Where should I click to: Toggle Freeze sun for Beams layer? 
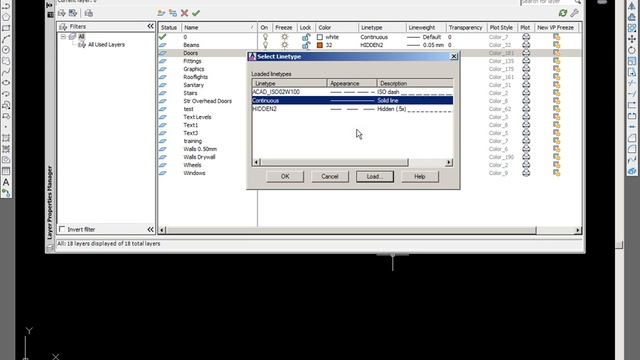[x=284, y=45]
